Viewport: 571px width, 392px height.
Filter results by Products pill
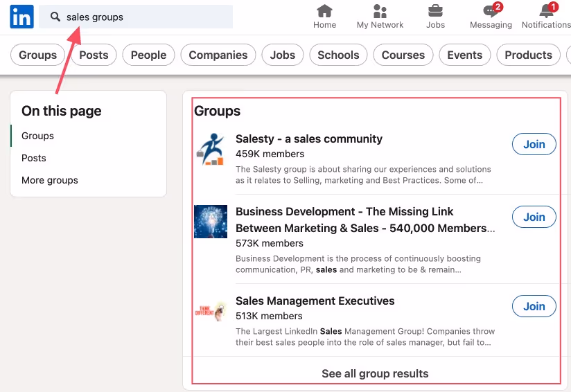529,55
